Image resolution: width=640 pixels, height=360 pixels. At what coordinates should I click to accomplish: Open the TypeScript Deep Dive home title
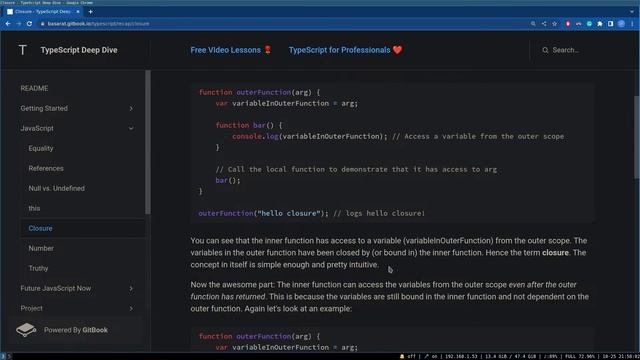pyautogui.click(x=79, y=50)
